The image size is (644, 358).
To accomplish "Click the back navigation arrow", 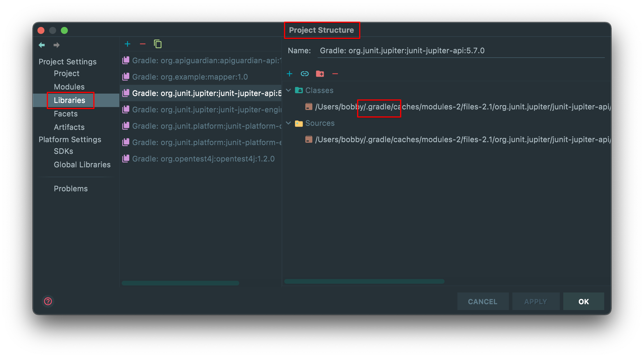I will [x=42, y=45].
